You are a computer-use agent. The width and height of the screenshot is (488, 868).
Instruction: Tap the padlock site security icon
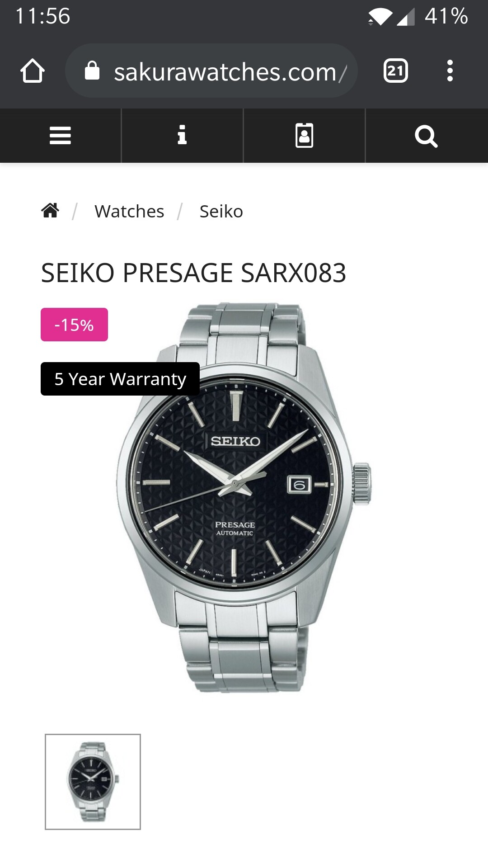92,71
